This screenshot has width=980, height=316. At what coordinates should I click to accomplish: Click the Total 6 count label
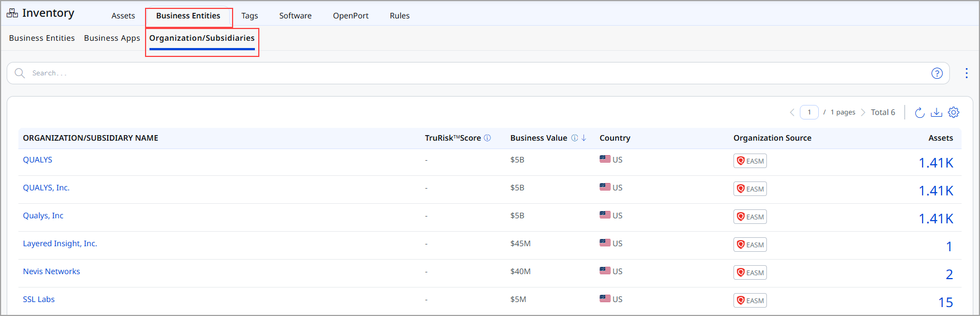click(883, 112)
